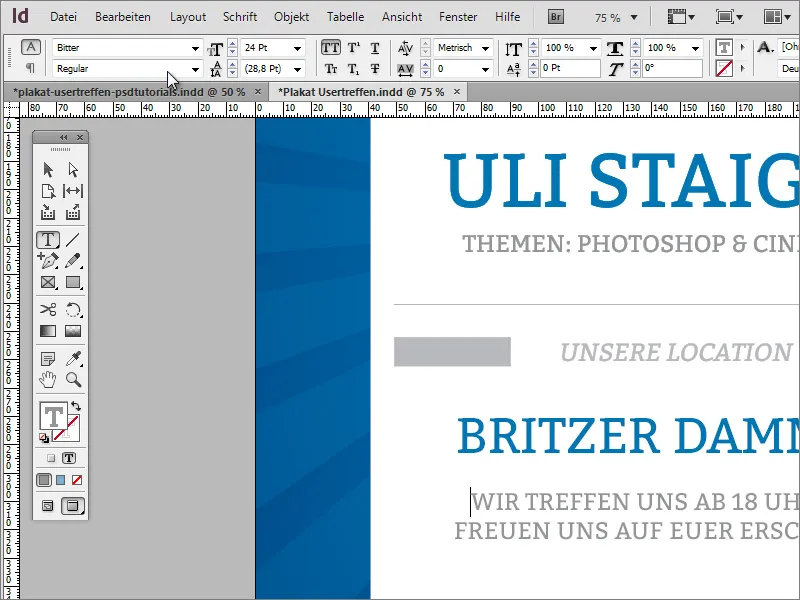Open the Metrisch kerning dropdown
Screen dimensions: 800x600
pyautogui.click(x=485, y=48)
